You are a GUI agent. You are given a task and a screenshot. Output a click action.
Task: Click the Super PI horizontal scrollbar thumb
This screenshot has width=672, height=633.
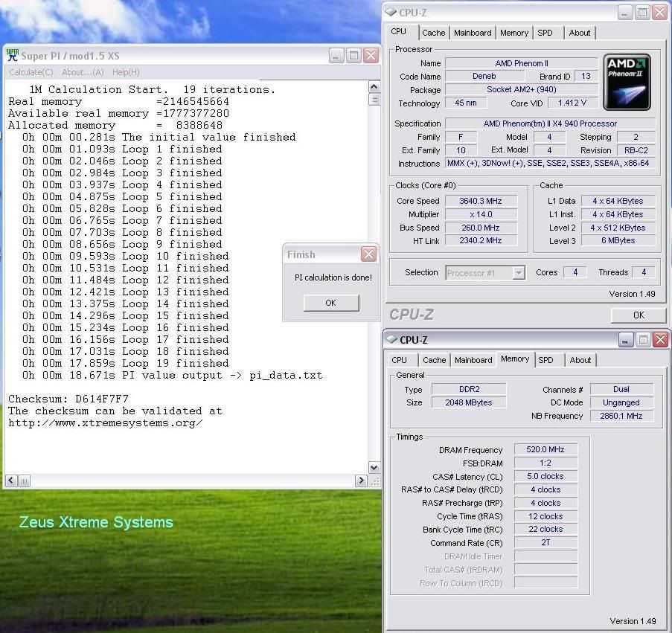pos(24,481)
